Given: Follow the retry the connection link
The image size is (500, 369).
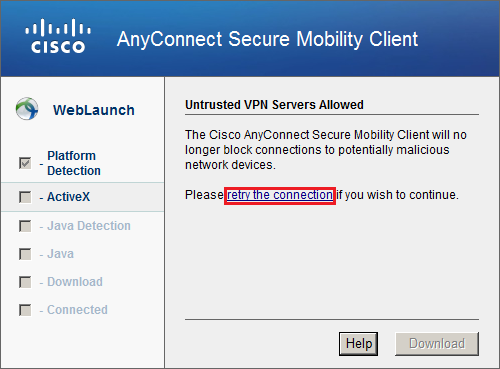Looking at the screenshot, I should pos(280,195).
